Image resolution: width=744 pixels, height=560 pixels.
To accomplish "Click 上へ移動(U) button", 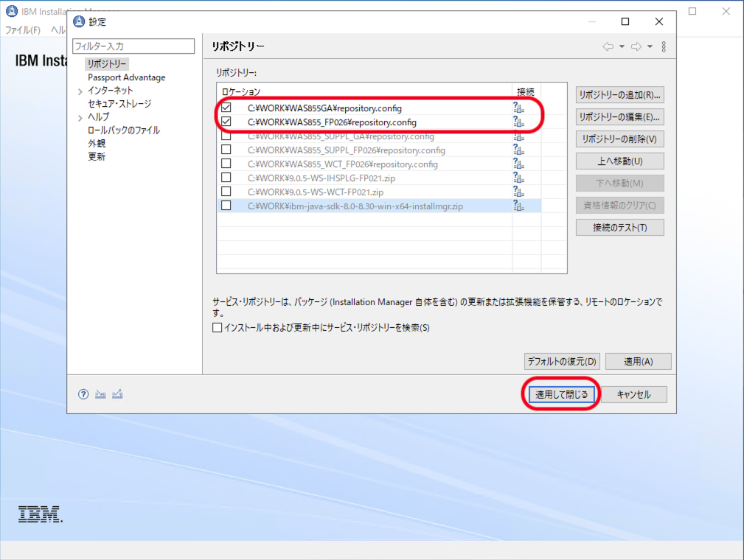I will (619, 161).
